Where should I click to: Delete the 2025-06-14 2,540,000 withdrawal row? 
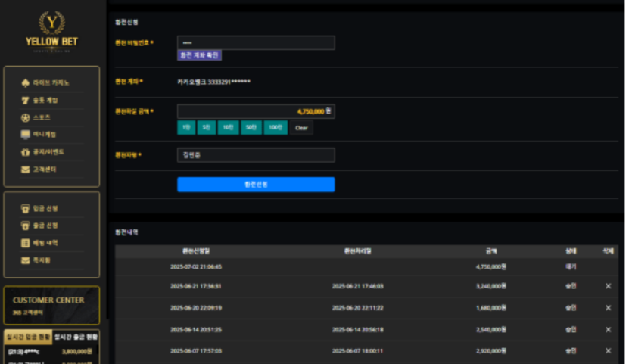609,329
